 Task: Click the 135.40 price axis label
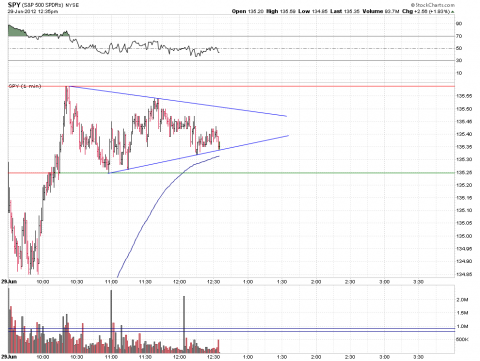coord(464,134)
